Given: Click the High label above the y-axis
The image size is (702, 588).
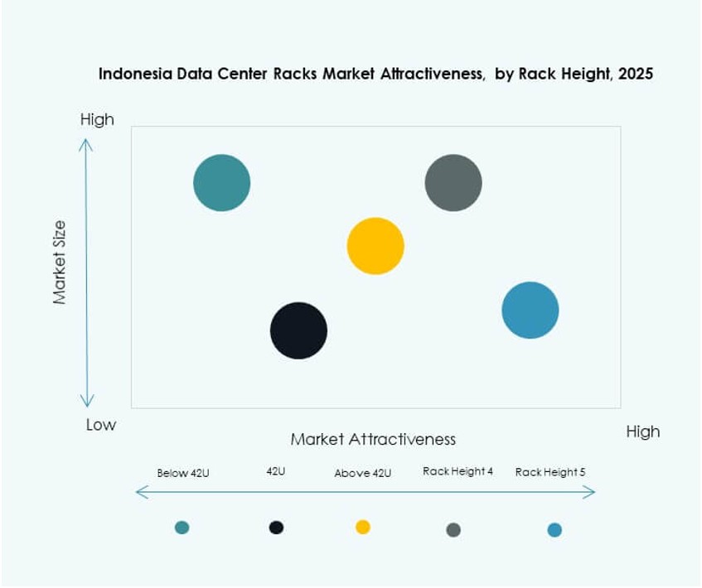Looking at the screenshot, I should coord(98,119).
